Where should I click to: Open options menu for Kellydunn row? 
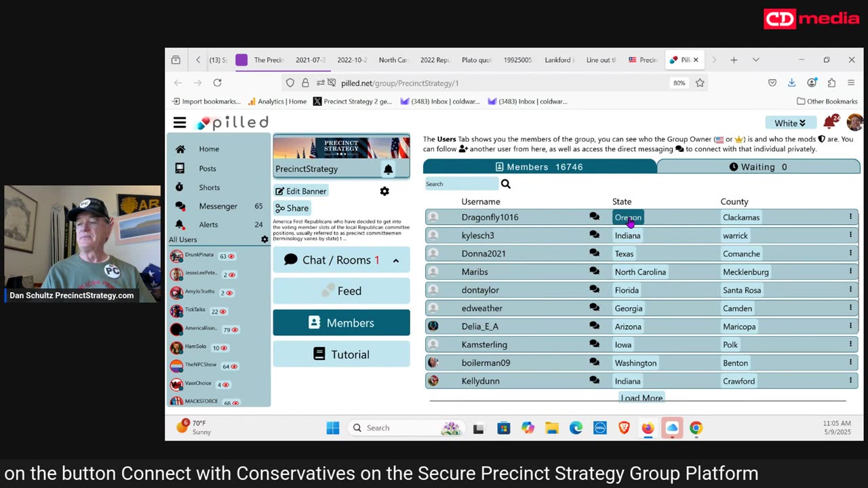(x=850, y=381)
